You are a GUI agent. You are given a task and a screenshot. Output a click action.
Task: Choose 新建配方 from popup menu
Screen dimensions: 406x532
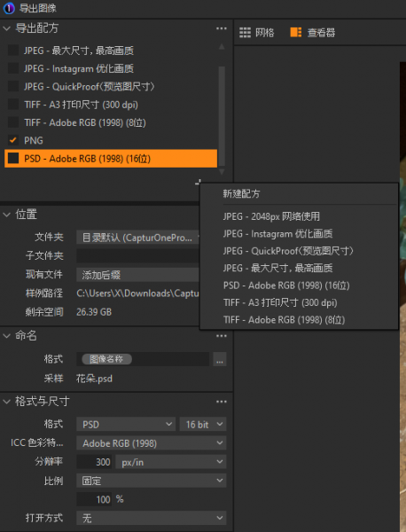pos(241,193)
